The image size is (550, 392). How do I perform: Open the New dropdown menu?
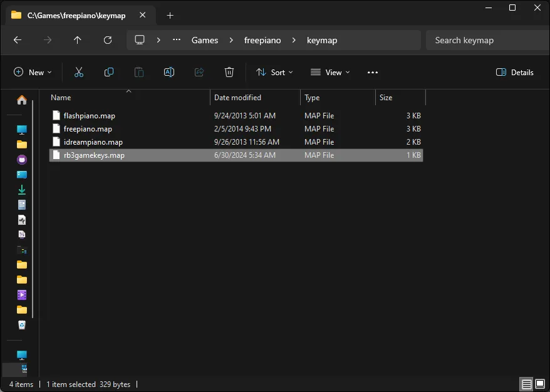coord(33,73)
